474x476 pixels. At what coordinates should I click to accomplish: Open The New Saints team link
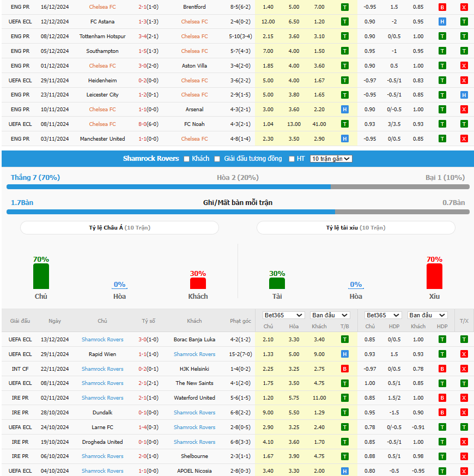pos(195,383)
